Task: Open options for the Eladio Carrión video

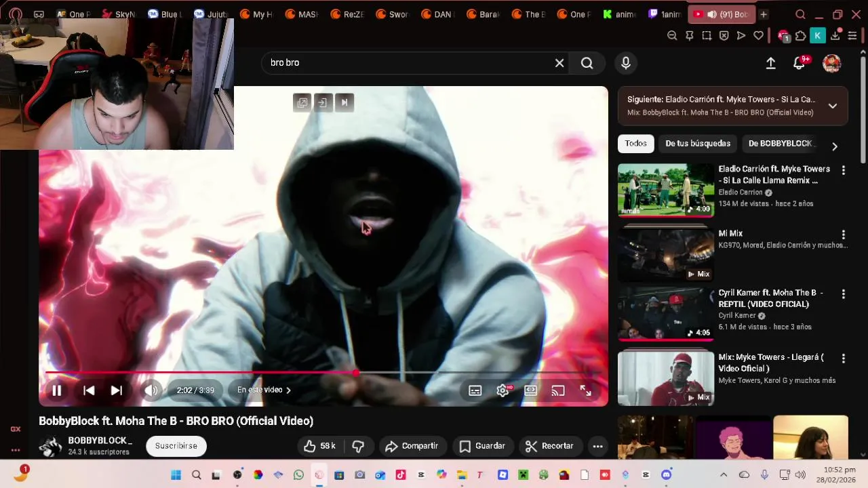Action: [x=844, y=170]
